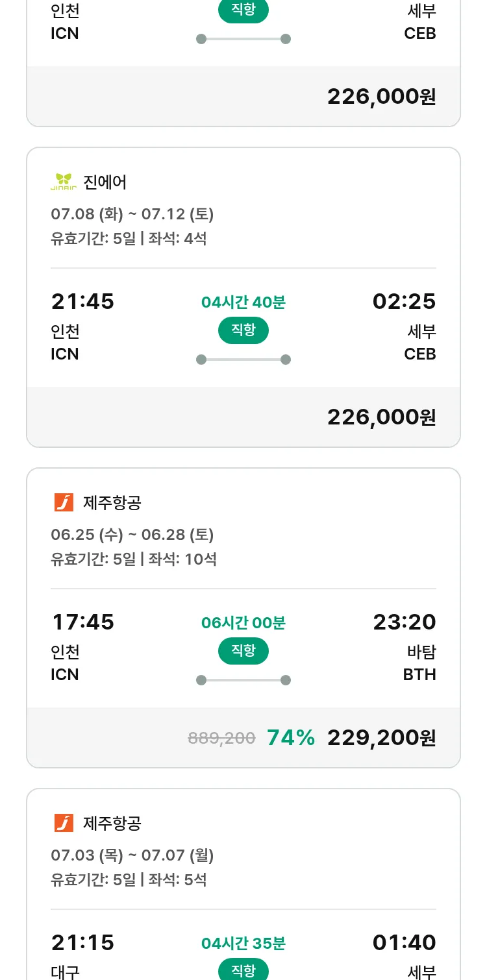Click the Jeju Air logo on the Daegu flight

pyautogui.click(x=64, y=823)
